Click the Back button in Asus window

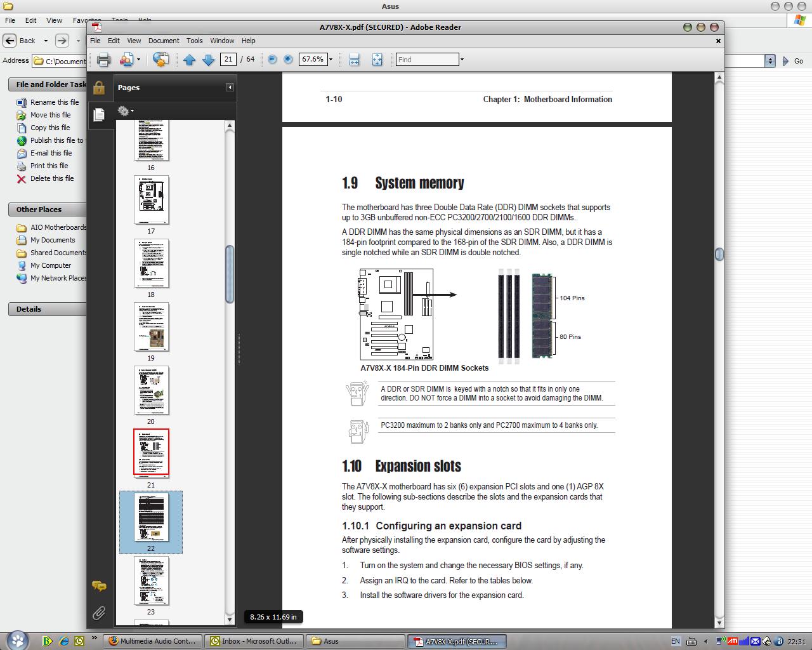[20, 41]
